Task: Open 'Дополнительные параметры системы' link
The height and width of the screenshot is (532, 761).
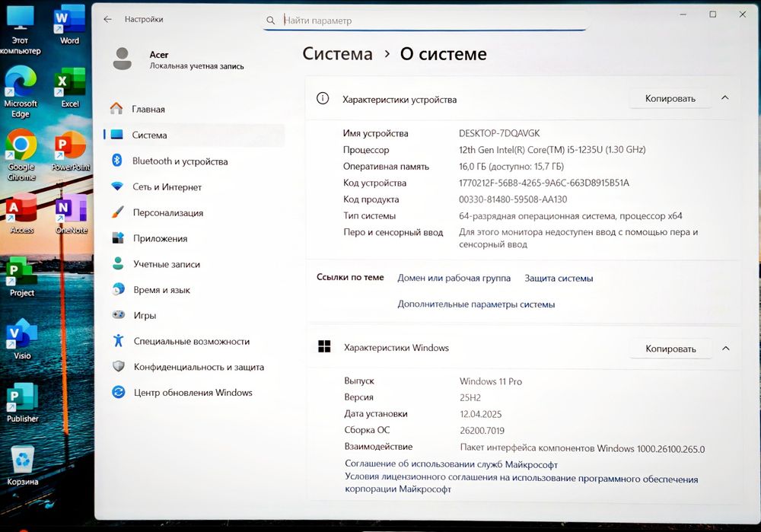Action: [476, 304]
